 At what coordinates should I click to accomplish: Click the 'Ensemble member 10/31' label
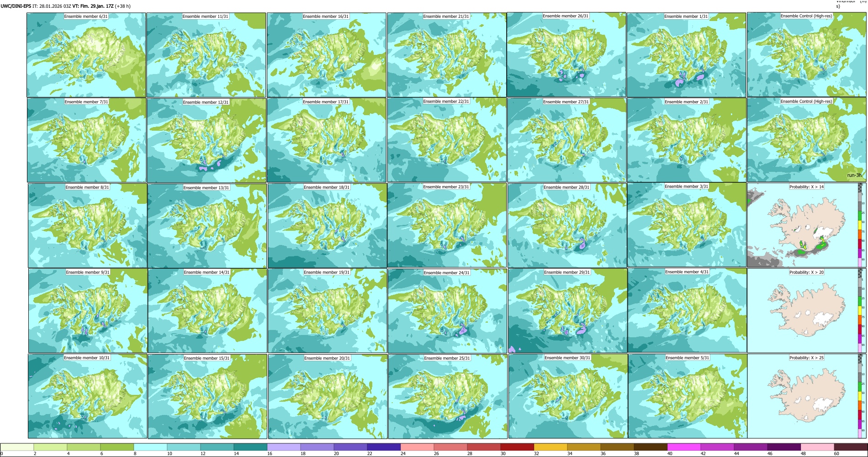coord(87,358)
